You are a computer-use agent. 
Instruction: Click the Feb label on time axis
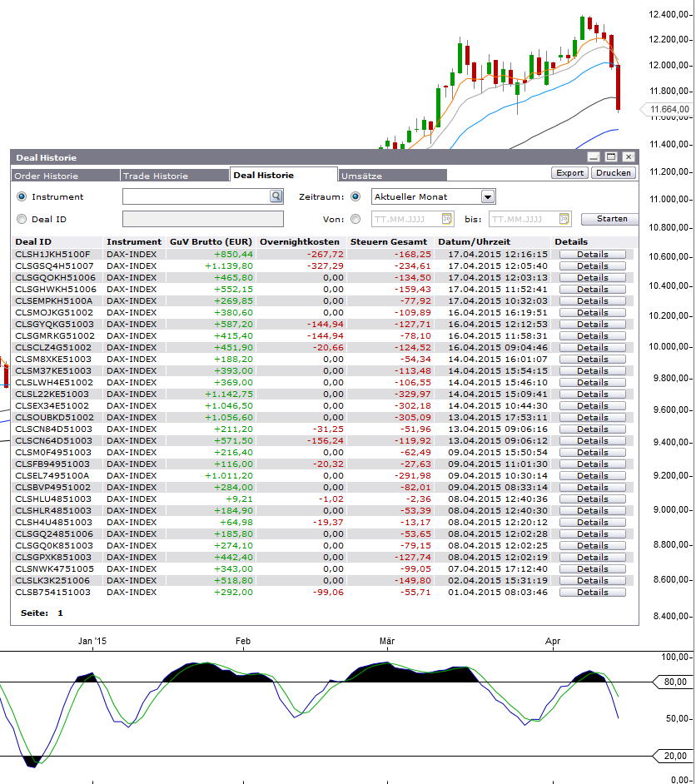(243, 641)
